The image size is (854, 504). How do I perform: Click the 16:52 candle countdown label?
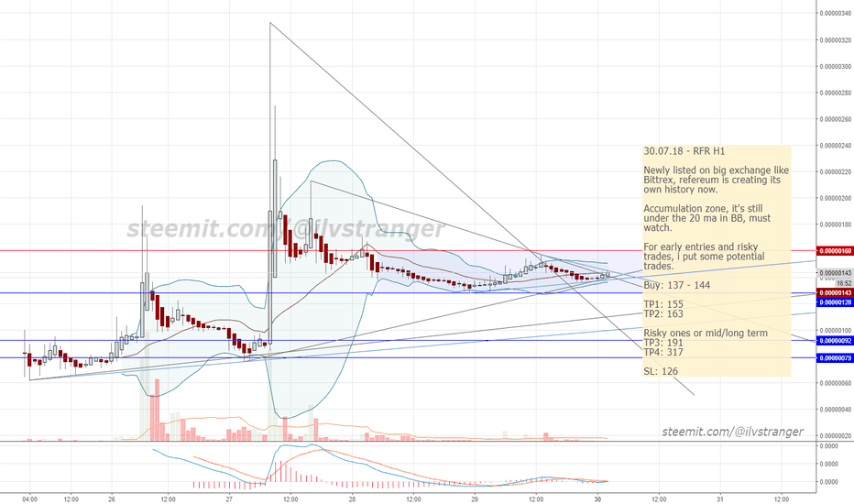(844, 283)
